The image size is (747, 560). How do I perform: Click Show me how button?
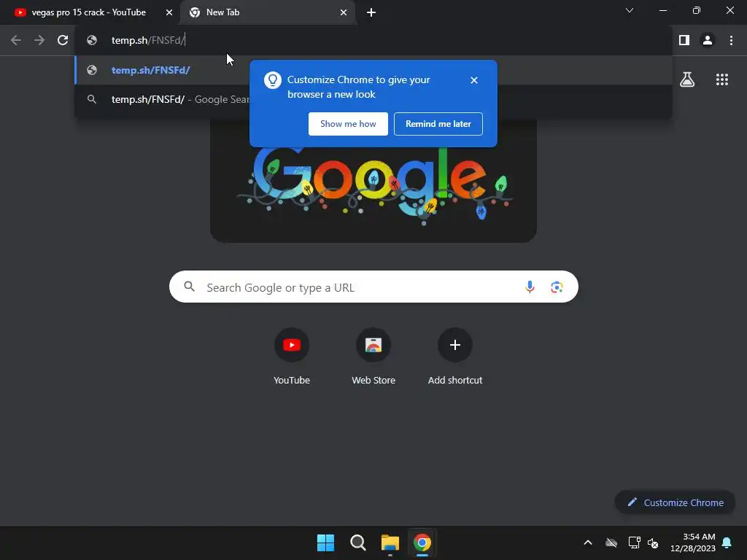[348, 124]
